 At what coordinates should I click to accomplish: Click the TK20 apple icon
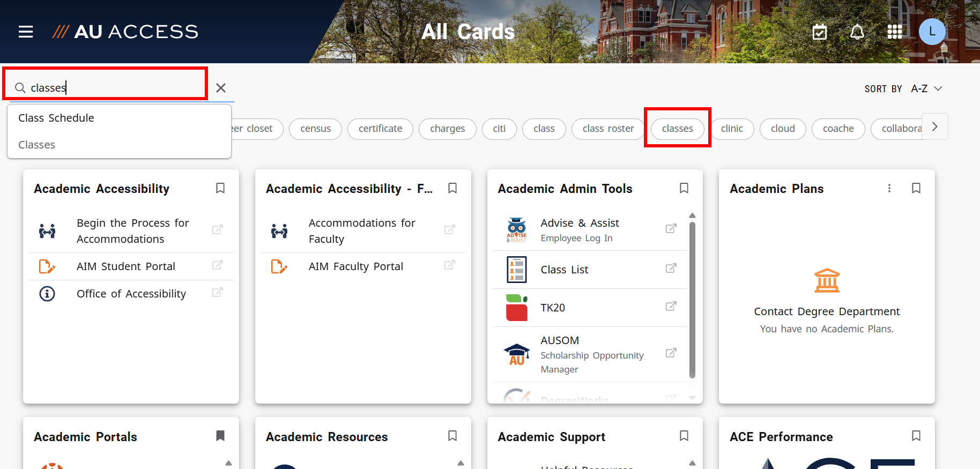click(x=517, y=308)
